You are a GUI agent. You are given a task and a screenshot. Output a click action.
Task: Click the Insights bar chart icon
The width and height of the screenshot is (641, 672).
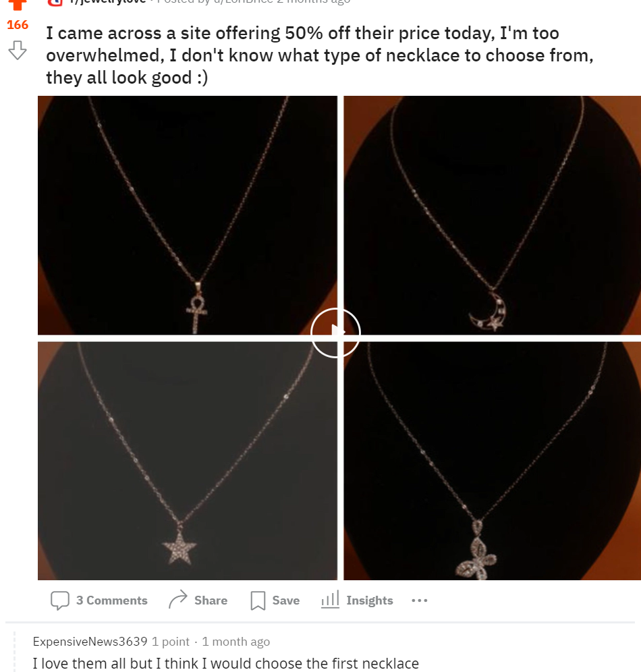[330, 599]
